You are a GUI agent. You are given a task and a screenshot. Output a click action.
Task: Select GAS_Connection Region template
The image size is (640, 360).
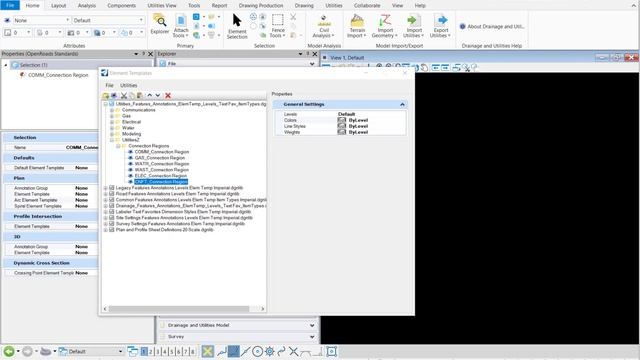pyautogui.click(x=160, y=158)
